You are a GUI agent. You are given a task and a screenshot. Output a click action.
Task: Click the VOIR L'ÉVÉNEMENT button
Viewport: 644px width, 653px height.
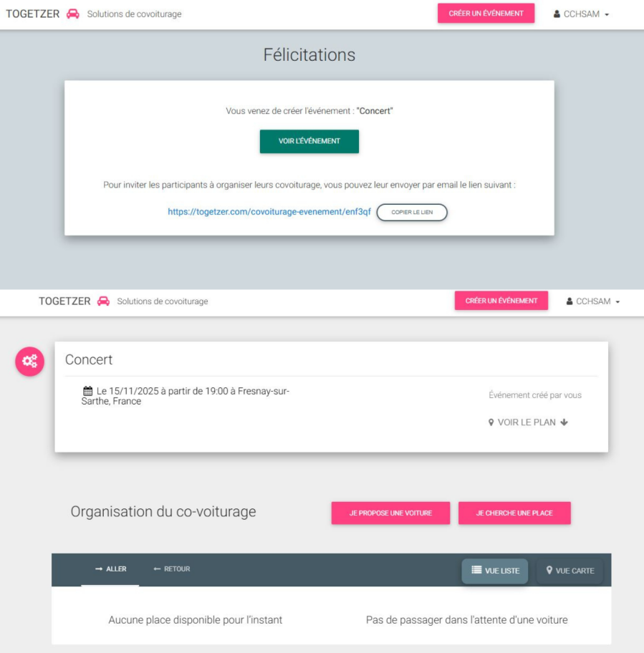pos(309,141)
